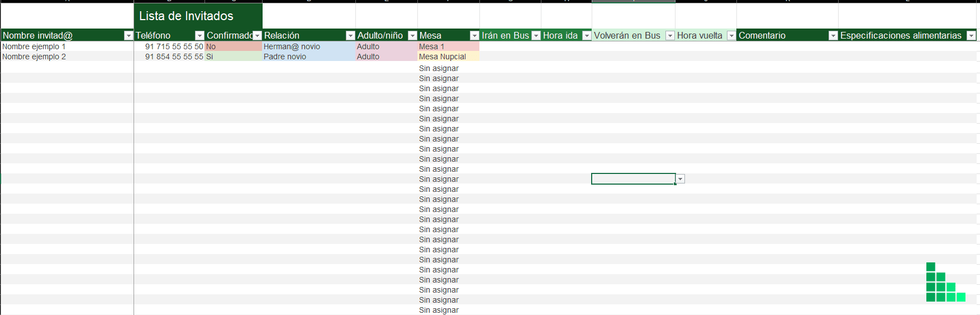
Task: Expand the Hora vuelta filter dropdown
Action: click(731, 36)
